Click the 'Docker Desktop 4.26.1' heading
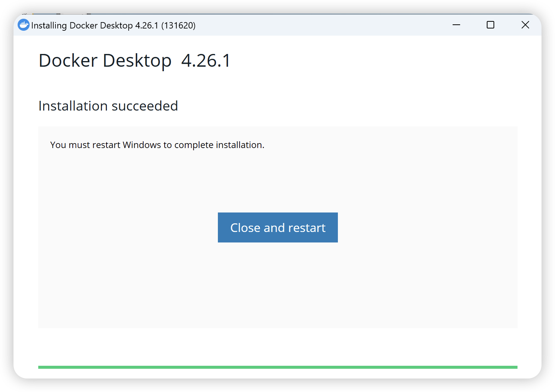 point(135,61)
